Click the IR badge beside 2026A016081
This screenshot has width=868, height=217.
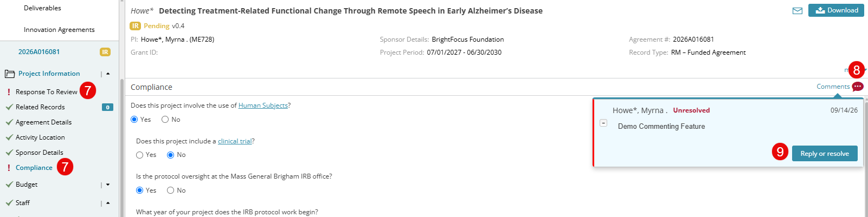tap(105, 52)
